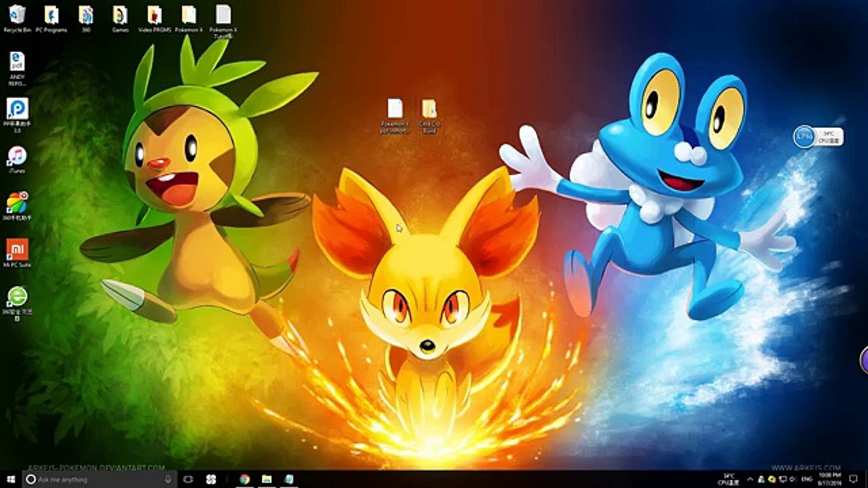Select the Citra folder on desktop
This screenshot has height=488, width=868.
pos(429,110)
